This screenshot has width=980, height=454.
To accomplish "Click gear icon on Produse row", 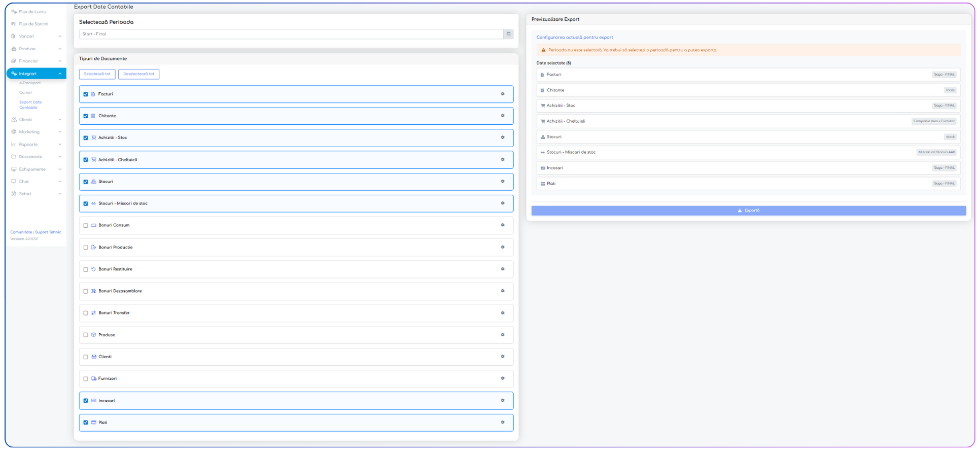I will 503,335.
